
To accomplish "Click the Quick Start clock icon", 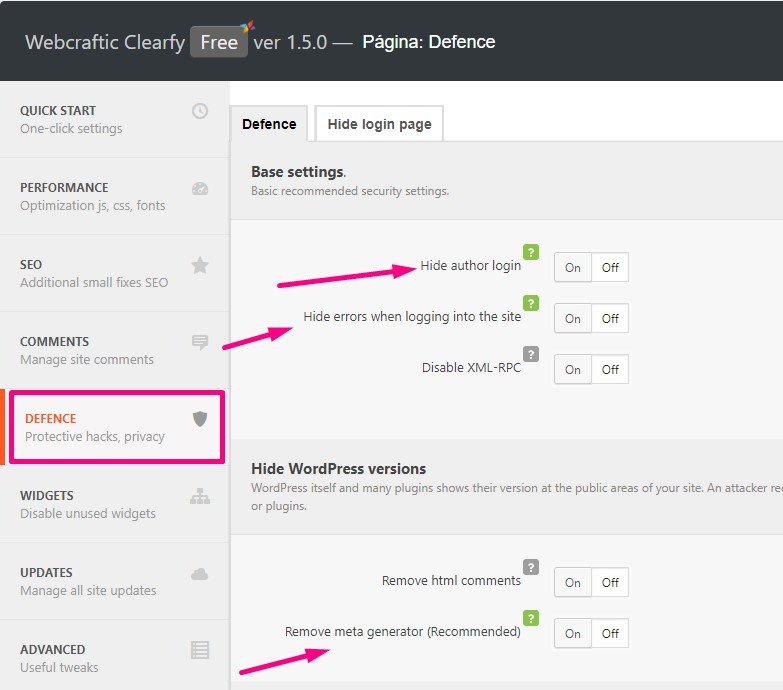I will point(200,111).
